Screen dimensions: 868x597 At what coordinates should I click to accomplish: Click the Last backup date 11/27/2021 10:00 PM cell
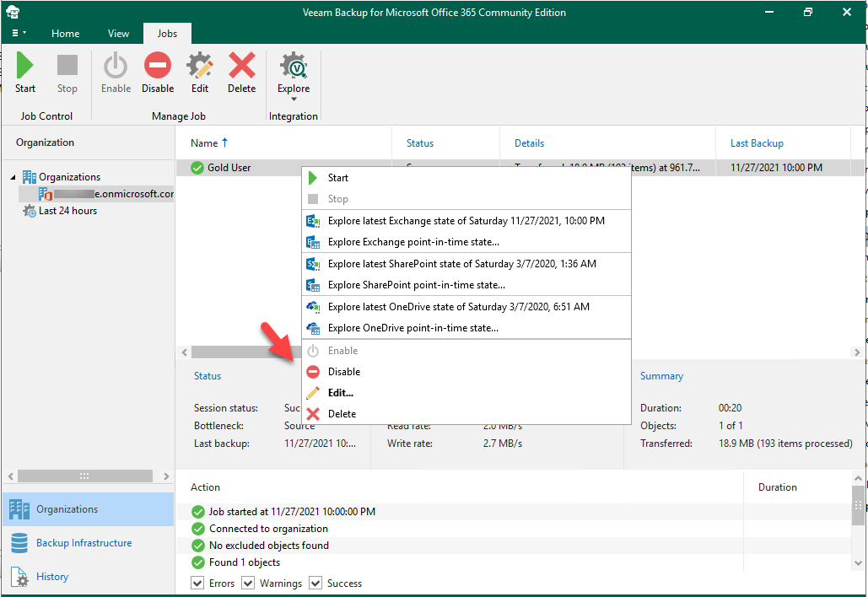pos(777,168)
